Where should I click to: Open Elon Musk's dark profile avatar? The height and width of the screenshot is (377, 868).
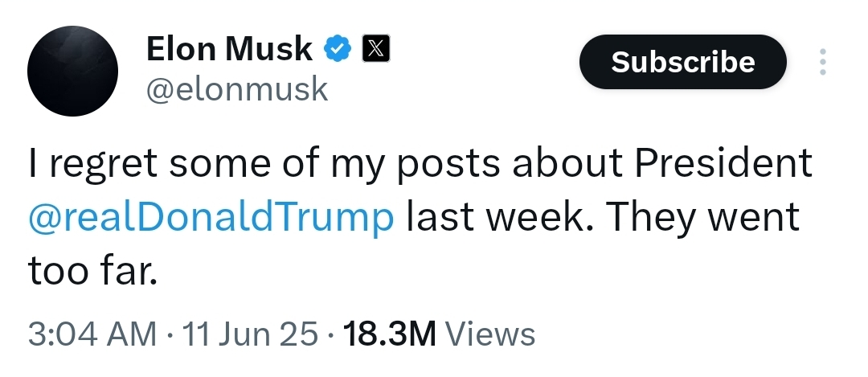73,72
